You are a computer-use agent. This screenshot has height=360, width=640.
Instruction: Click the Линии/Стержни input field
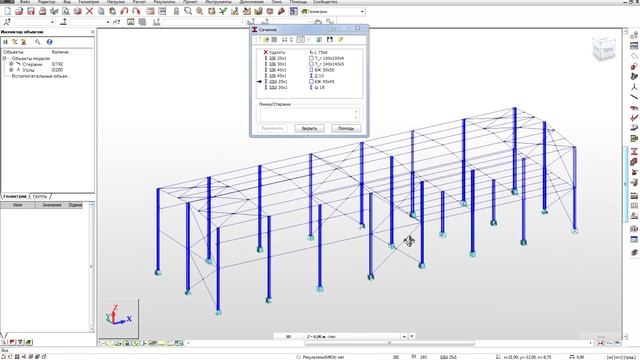click(x=309, y=115)
